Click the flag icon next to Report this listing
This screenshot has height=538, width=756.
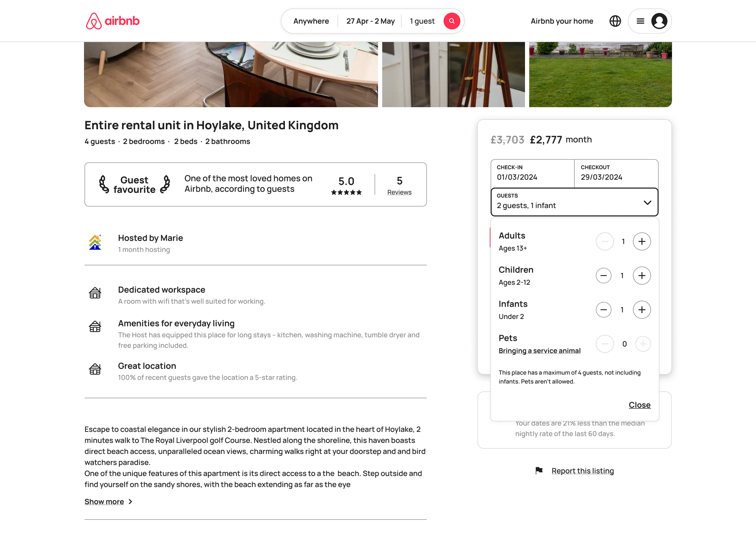(539, 471)
